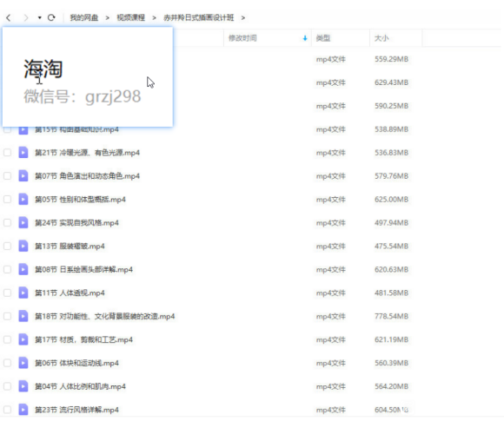Image resolution: width=504 pixels, height=421 pixels.
Task: Open 我的网盘 in the breadcrumb
Action: point(84,17)
